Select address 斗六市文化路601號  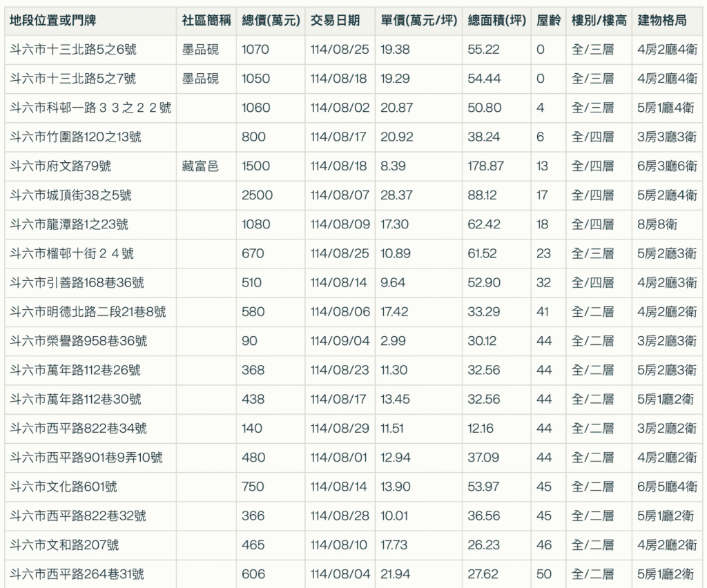click(x=63, y=487)
